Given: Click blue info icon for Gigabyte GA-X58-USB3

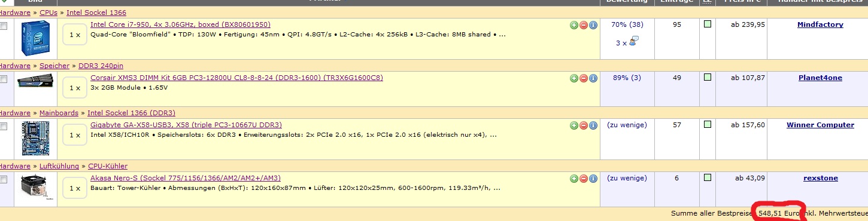Looking at the screenshot, I should point(593,125).
